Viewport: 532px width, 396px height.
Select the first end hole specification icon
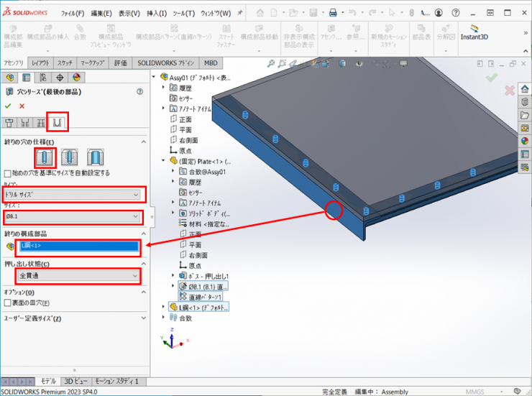point(45,157)
